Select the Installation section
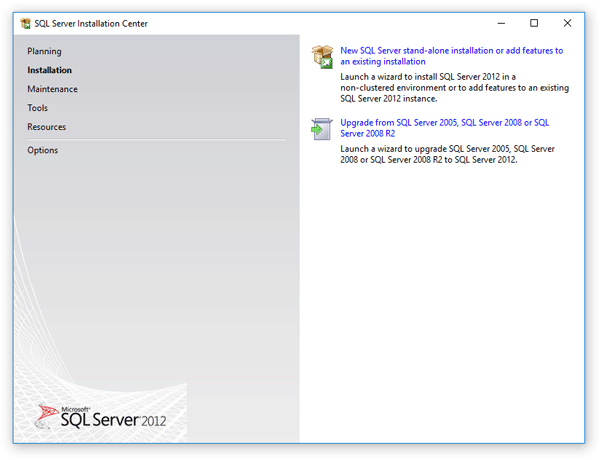 49,70
